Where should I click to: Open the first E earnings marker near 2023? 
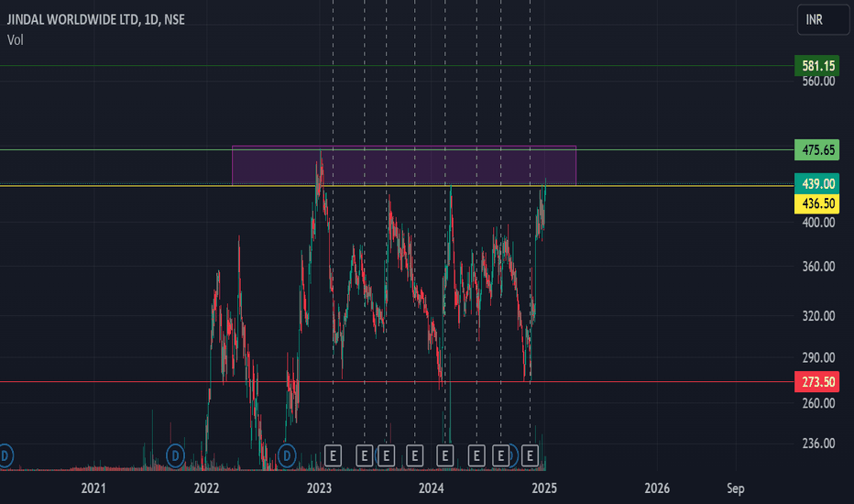point(333,455)
